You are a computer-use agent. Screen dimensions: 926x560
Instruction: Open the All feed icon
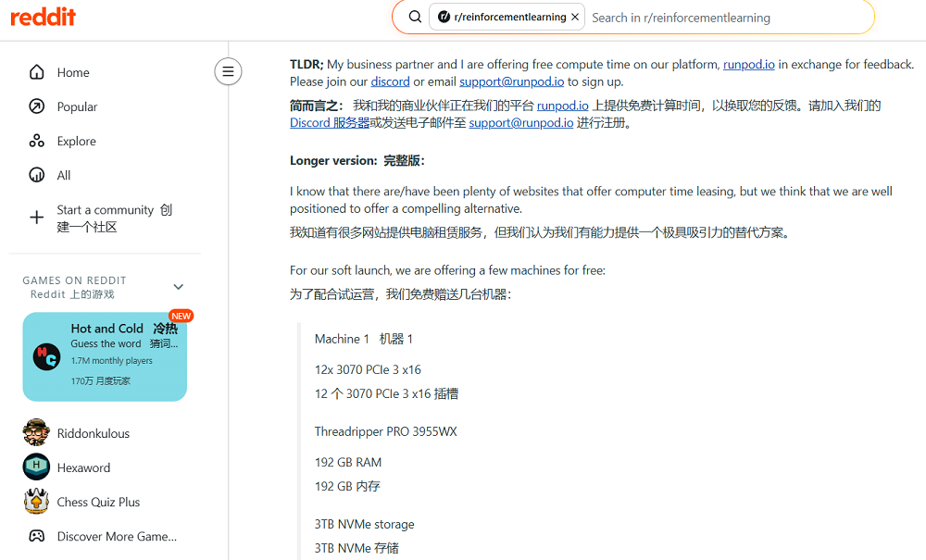35,175
